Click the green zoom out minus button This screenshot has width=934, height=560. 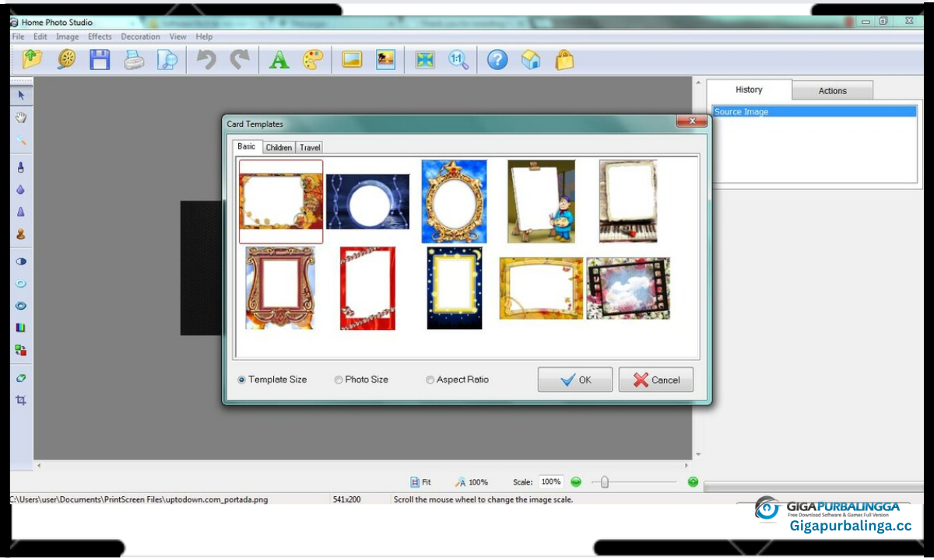(576, 482)
